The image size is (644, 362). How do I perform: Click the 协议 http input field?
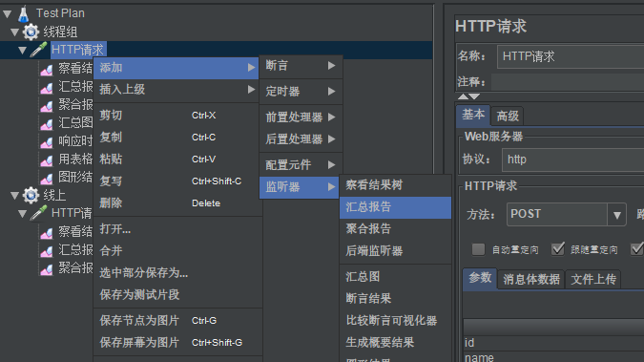(572, 160)
